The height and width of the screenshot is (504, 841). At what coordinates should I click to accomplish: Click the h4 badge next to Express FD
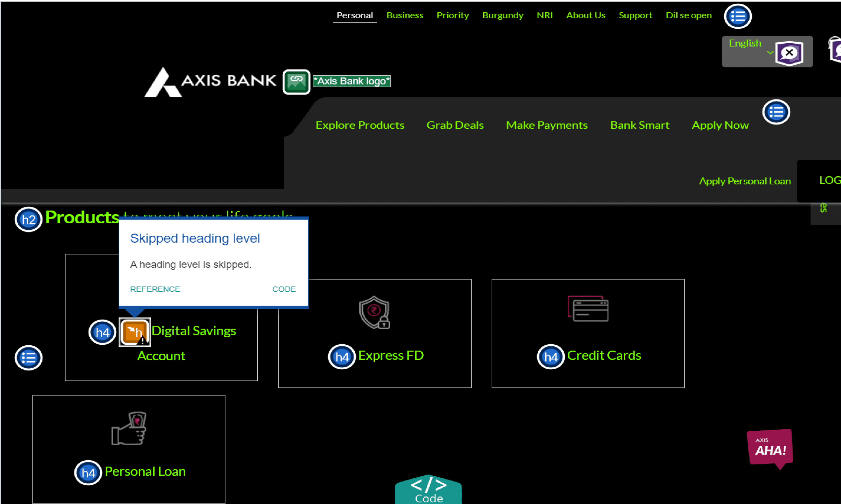click(342, 357)
